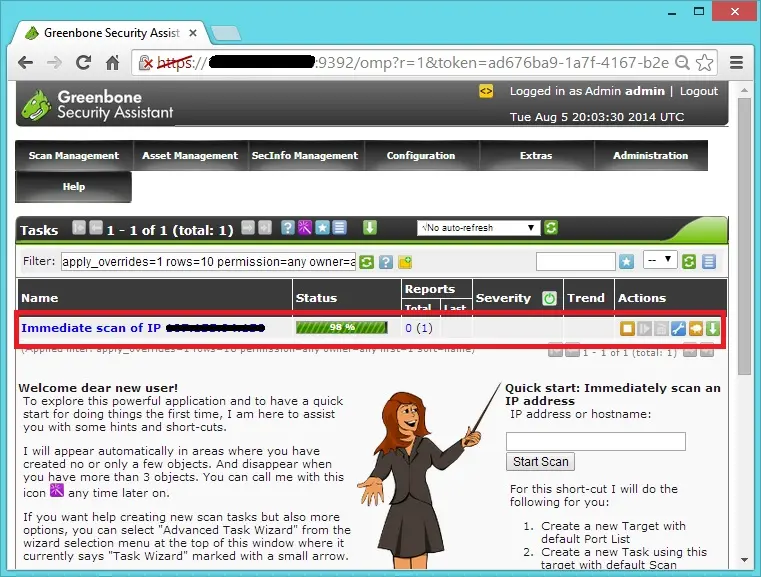
Task: Open the Scan Management menu
Action: (74, 155)
